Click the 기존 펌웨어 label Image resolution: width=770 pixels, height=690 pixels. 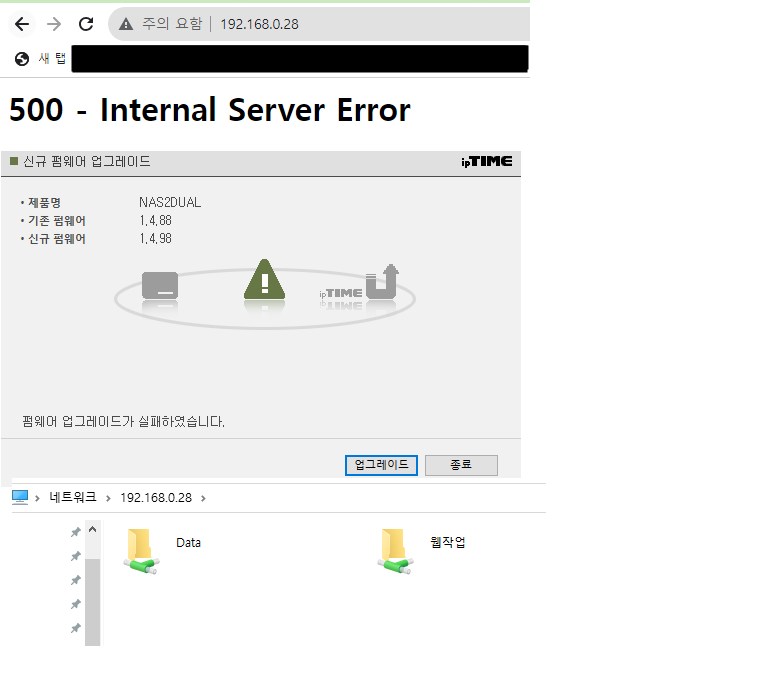(57, 221)
